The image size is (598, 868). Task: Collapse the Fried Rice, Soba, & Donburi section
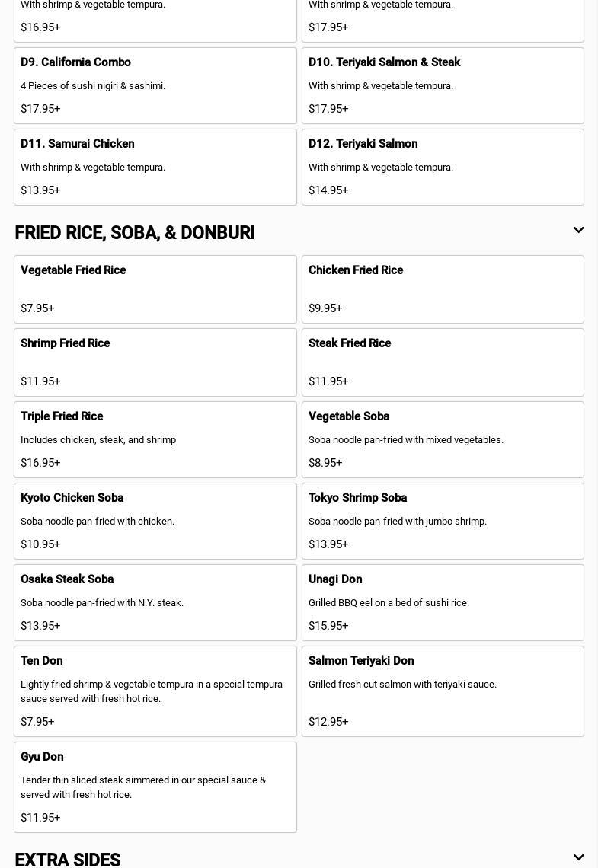pos(578,230)
